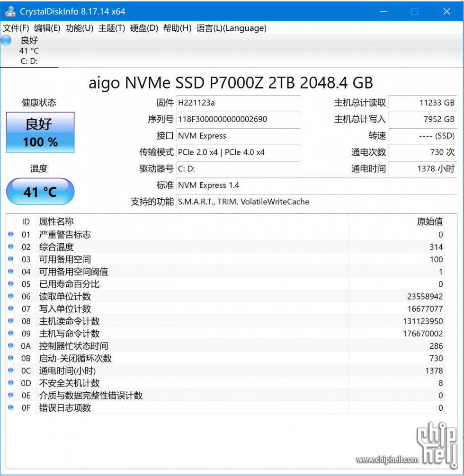Open the 编辑(E) menu

click(x=47, y=28)
